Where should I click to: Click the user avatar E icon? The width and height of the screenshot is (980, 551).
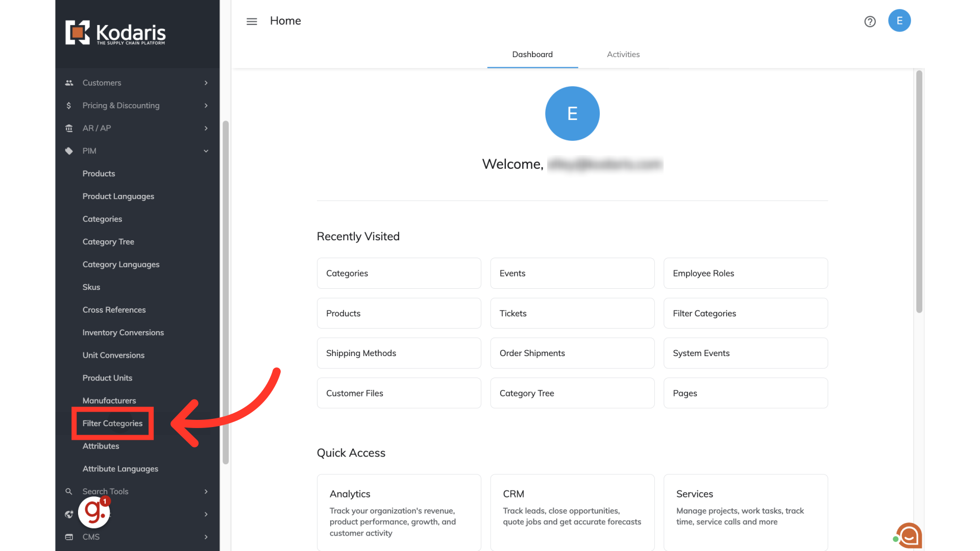pos(899,21)
